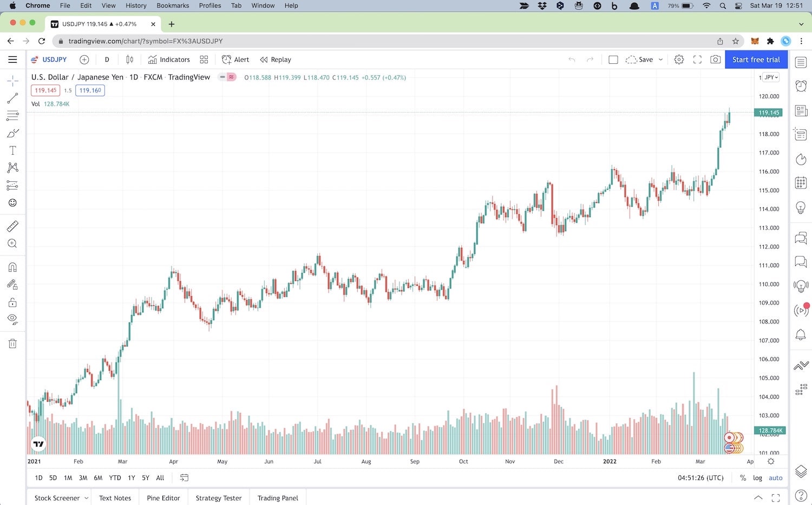
Task: Add a symbol to compare
Action: tap(84, 60)
